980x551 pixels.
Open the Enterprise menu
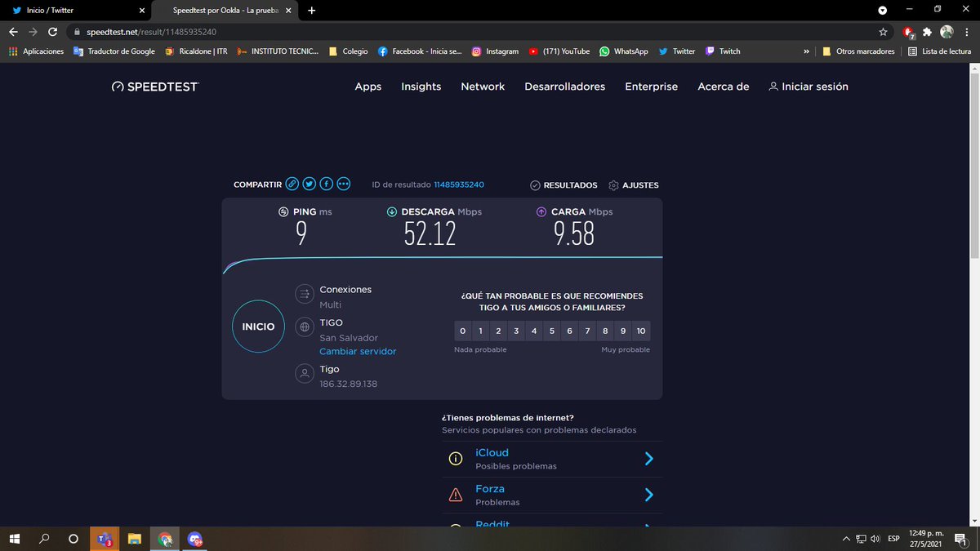[x=652, y=87]
